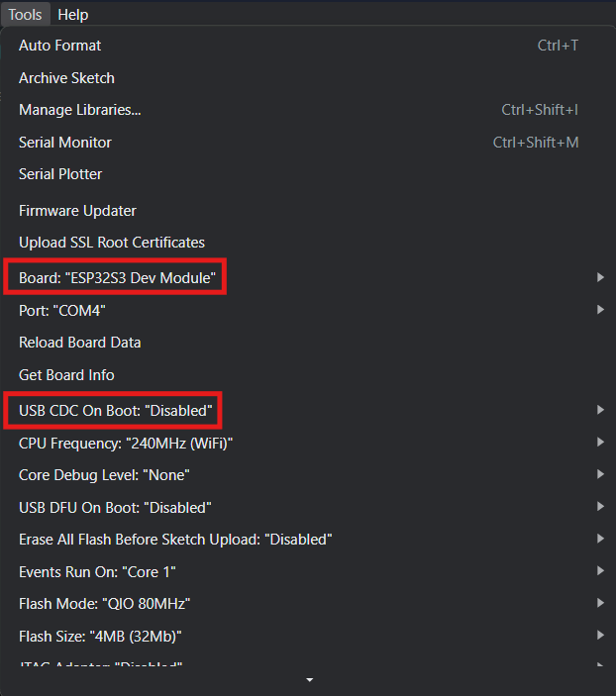This screenshot has height=696, width=616.
Task: Launch the Serial Monitor
Action: 65,143
